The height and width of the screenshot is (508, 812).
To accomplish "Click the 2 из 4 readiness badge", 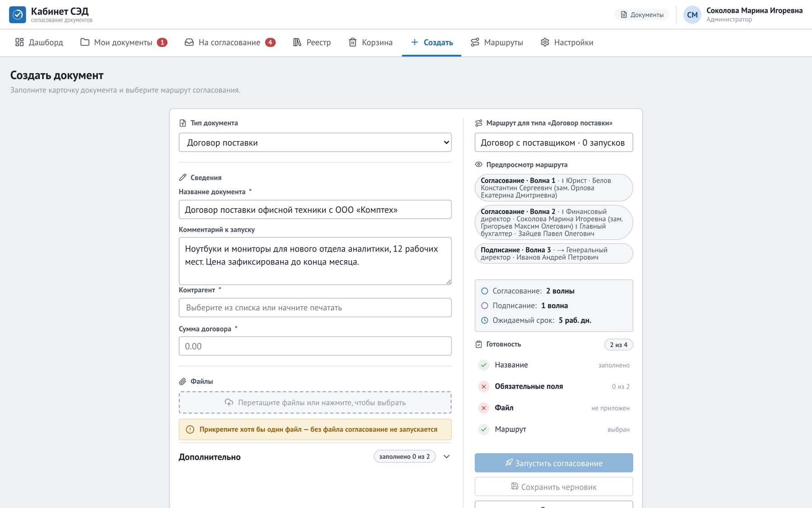I will [618, 345].
